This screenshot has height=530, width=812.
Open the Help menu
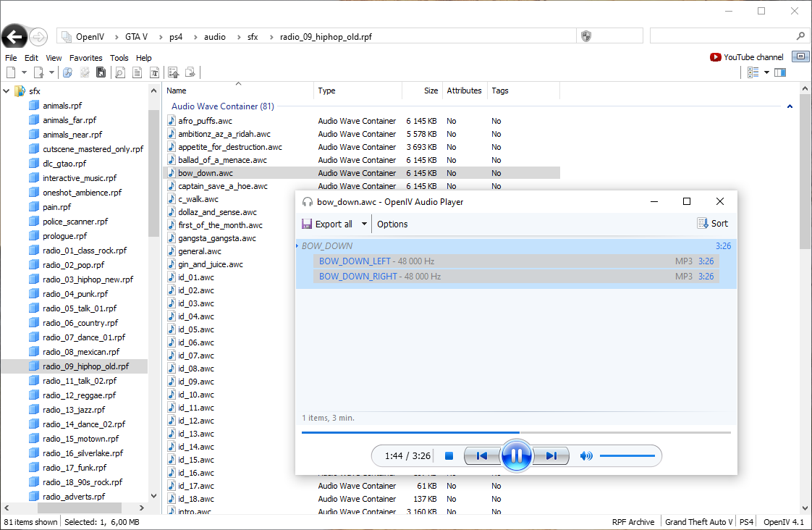tap(144, 58)
